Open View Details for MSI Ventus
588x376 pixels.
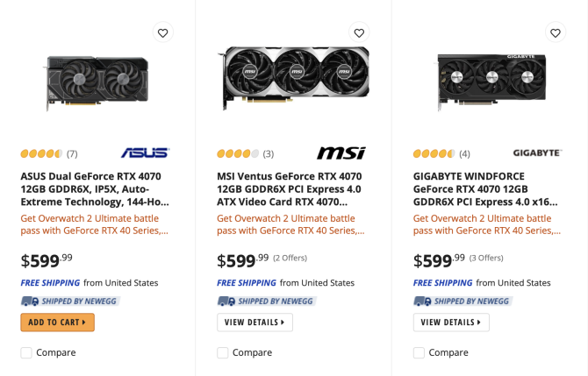point(255,323)
